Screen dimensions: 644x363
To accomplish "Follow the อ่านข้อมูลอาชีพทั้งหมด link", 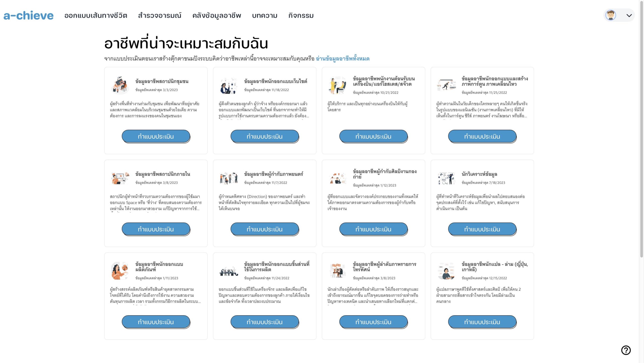I will click(x=342, y=59).
